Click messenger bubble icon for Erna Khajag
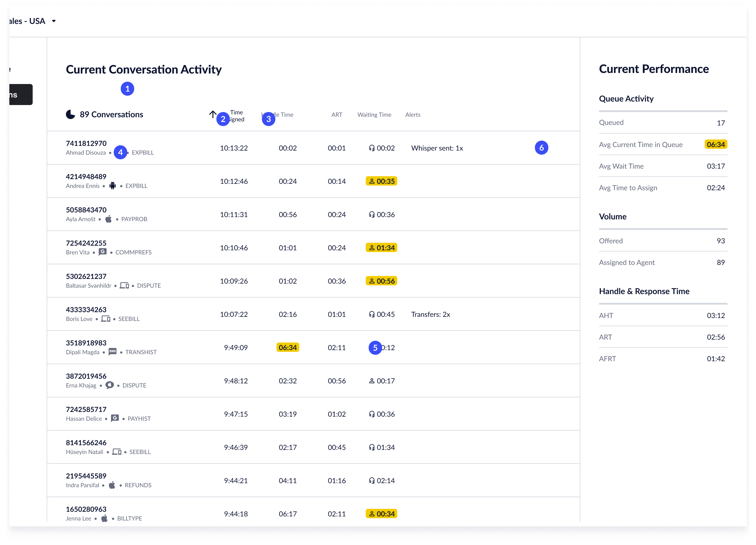Viewport: 756px width, 545px height. (109, 385)
